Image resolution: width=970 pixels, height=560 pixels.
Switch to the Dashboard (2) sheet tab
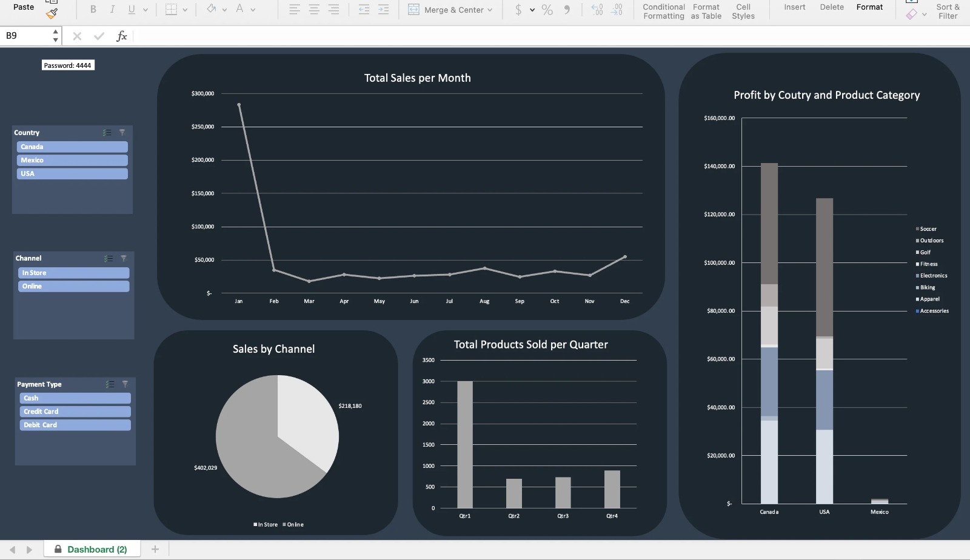click(92, 549)
